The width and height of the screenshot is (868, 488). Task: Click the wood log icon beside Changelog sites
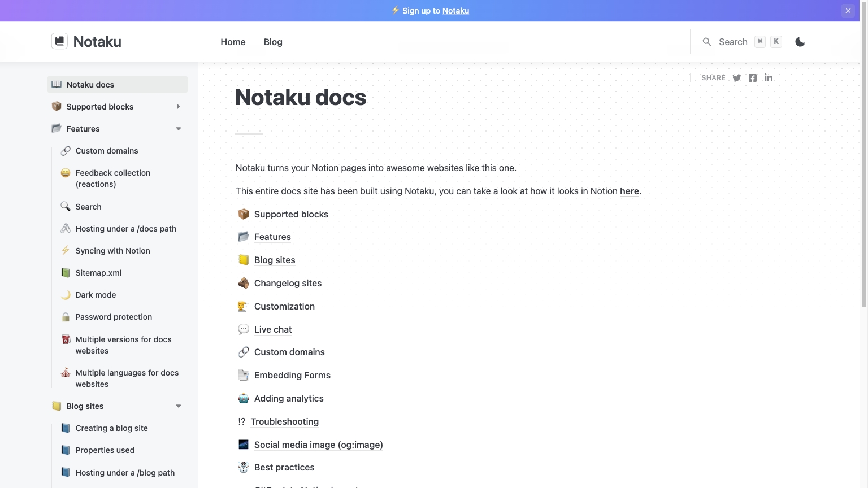point(244,283)
